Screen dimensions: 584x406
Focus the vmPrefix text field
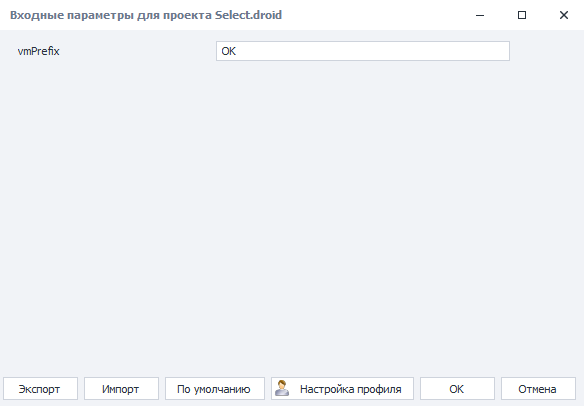363,51
